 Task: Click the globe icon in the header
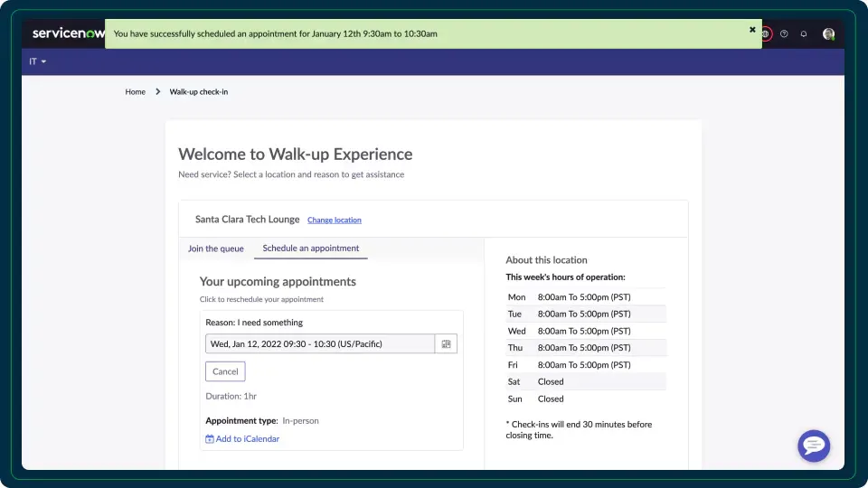[x=766, y=34]
